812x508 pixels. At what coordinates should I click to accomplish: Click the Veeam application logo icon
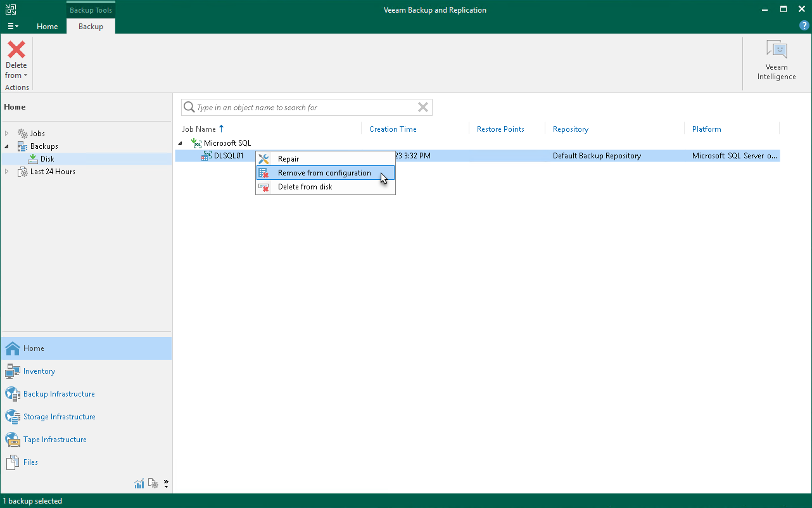11,10
